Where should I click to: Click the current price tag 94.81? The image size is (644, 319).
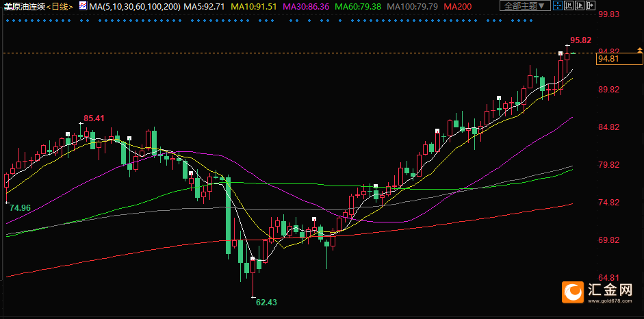point(619,59)
